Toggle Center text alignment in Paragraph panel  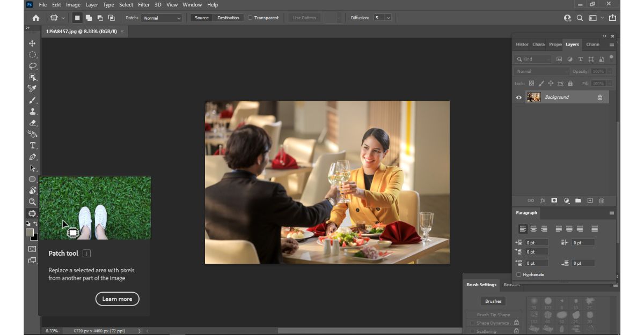point(533,228)
